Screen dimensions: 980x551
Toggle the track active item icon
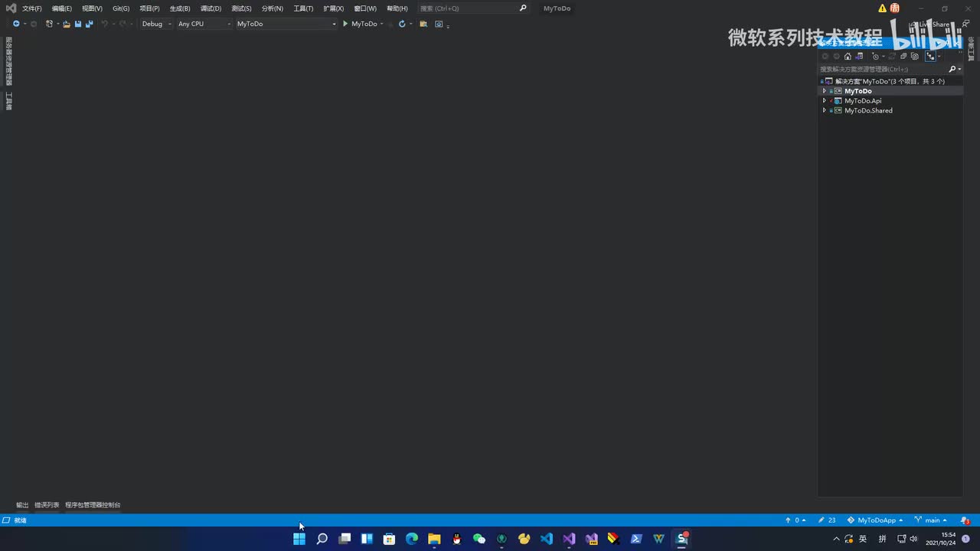coord(930,56)
